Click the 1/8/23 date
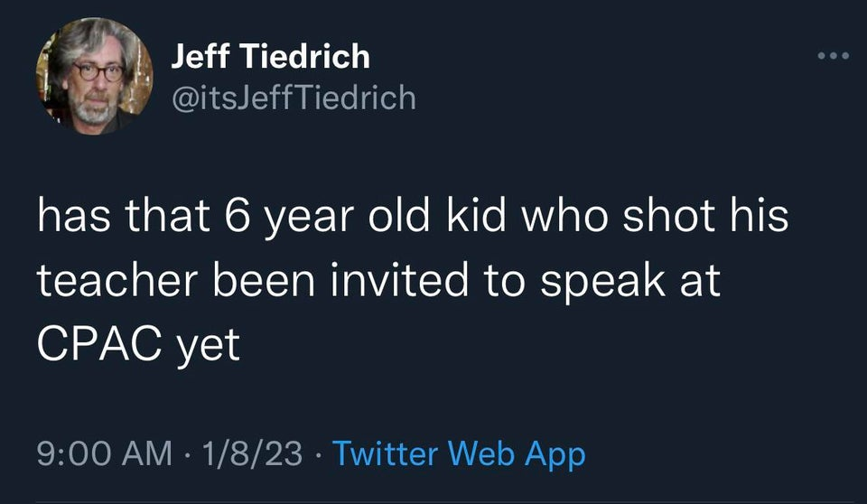 tap(252, 453)
